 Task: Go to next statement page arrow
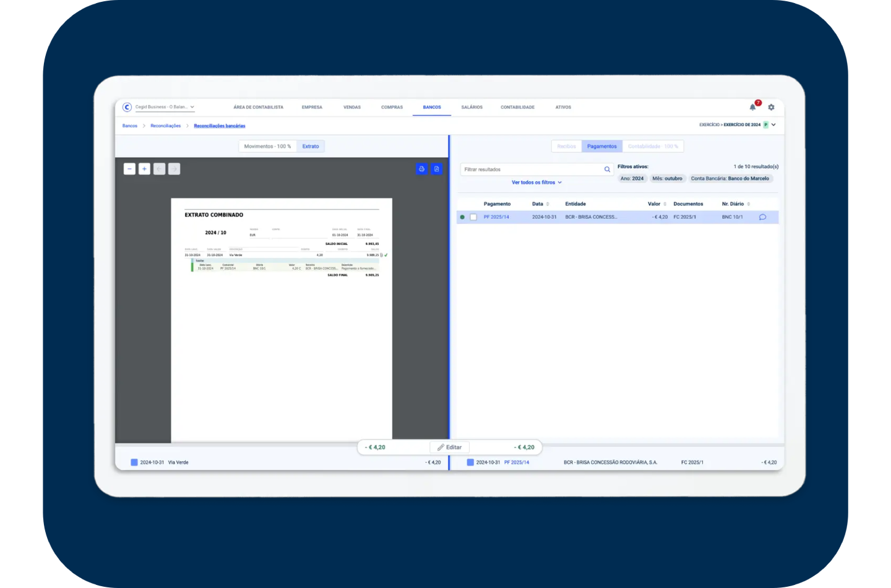click(x=174, y=169)
